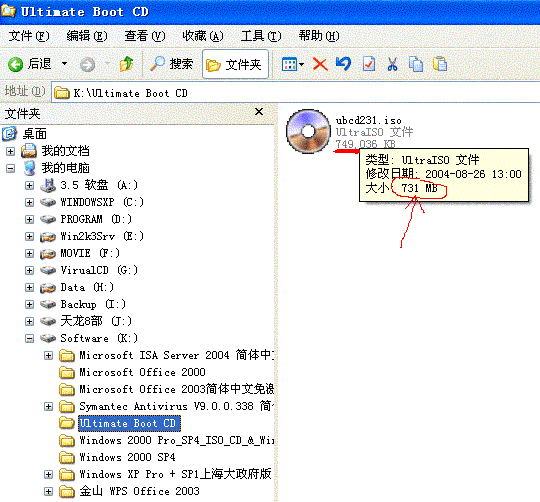Screen dimensions: 540x502
Task: Expand the Win2k3Srv (E:) node
Action: [29, 237]
